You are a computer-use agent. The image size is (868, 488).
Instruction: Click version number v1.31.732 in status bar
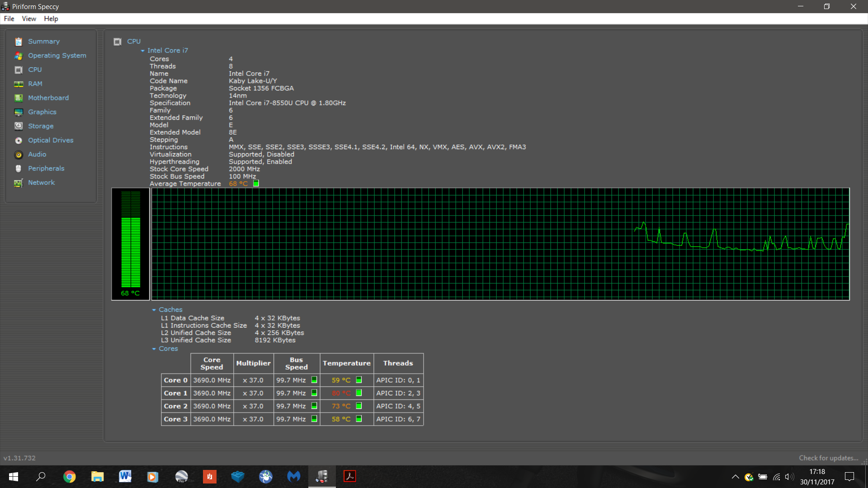pos(19,458)
